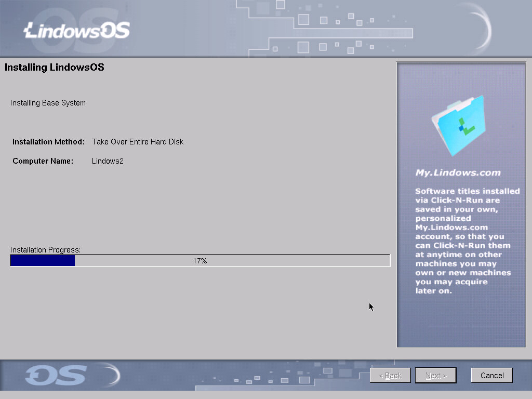Image resolution: width=532 pixels, height=399 pixels.
Task: Click the Installing LindowsOS title text
Action: (x=54, y=68)
